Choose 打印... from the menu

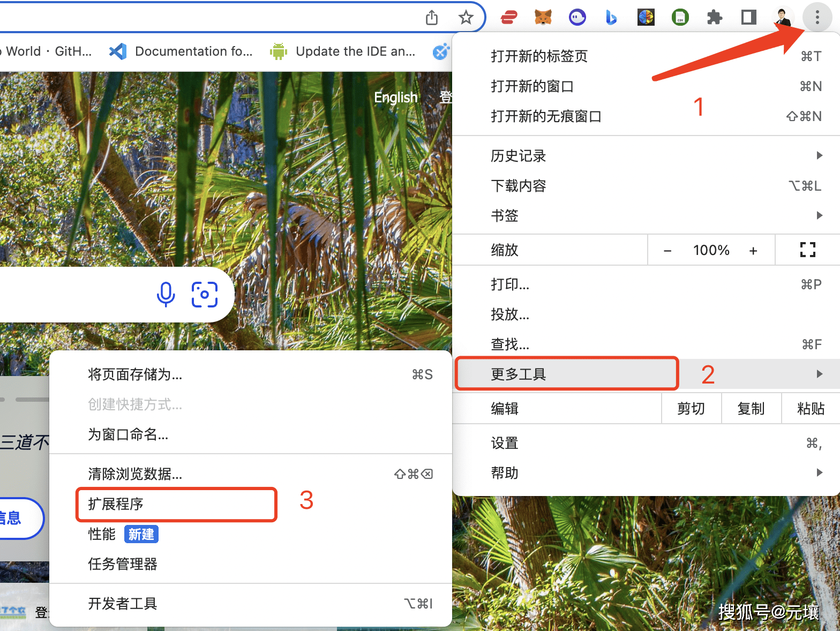pos(646,284)
